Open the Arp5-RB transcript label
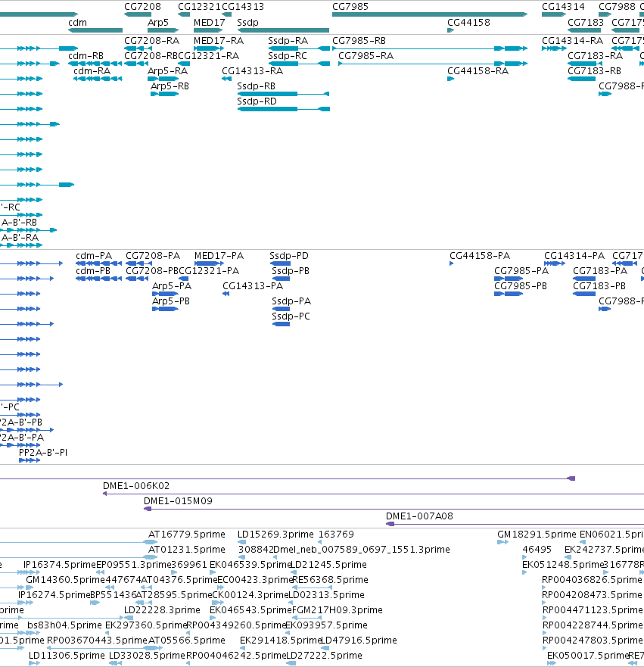644x667 pixels. click(170, 86)
